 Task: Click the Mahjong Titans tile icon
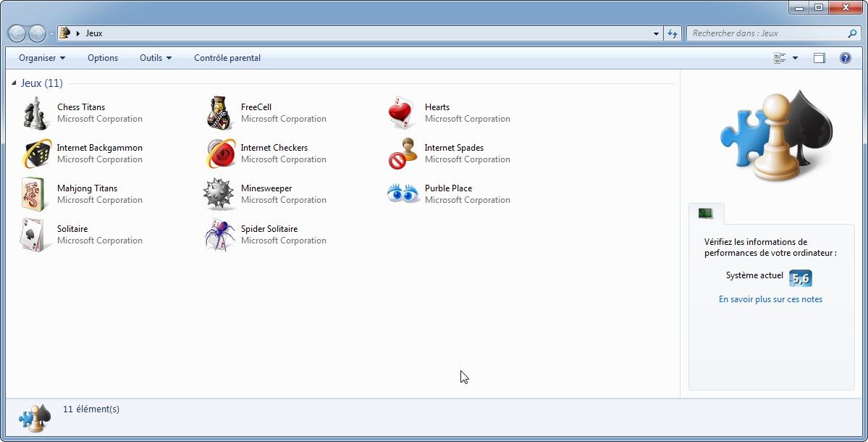click(x=34, y=194)
